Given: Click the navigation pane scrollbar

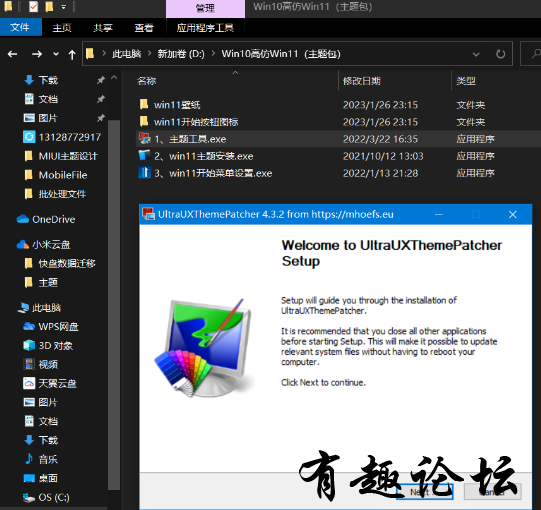Looking at the screenshot, I should [x=114, y=304].
